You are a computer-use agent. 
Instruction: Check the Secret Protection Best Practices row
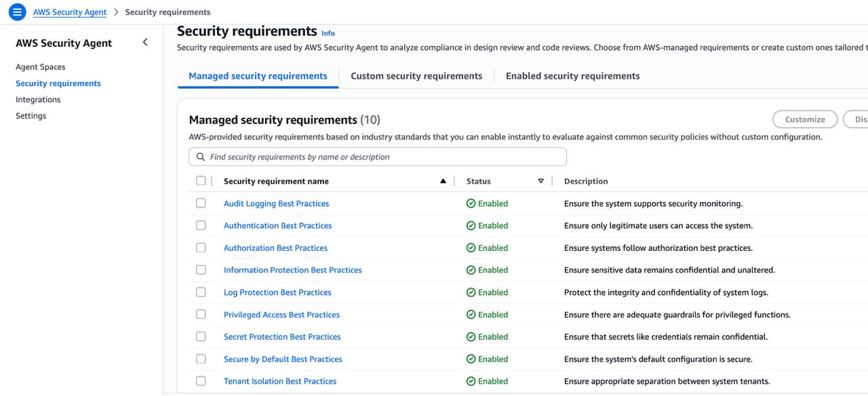pyautogui.click(x=201, y=336)
